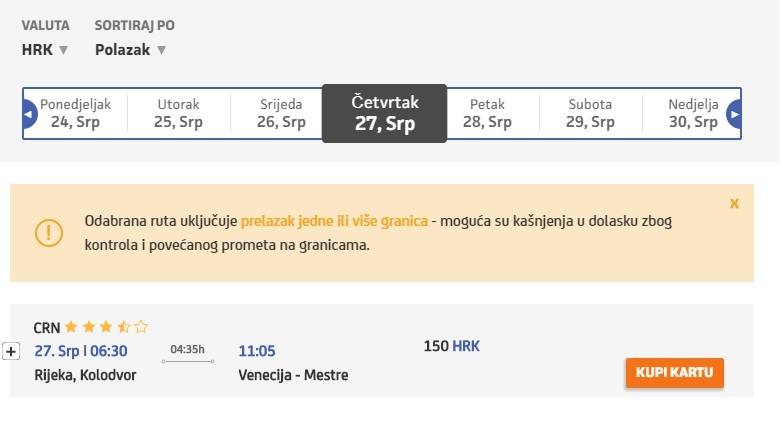
Task: Click the 04:35h trip duration indicator
Action: [x=188, y=351]
